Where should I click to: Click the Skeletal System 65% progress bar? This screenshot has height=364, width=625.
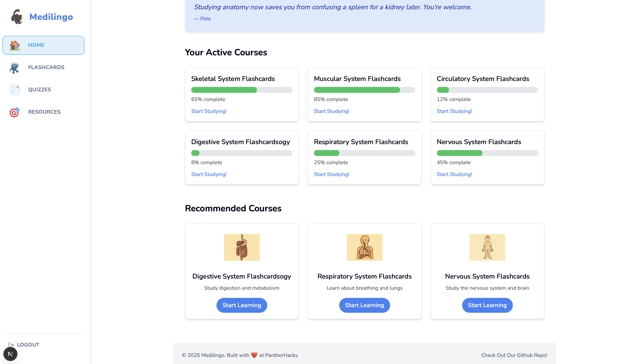242,90
